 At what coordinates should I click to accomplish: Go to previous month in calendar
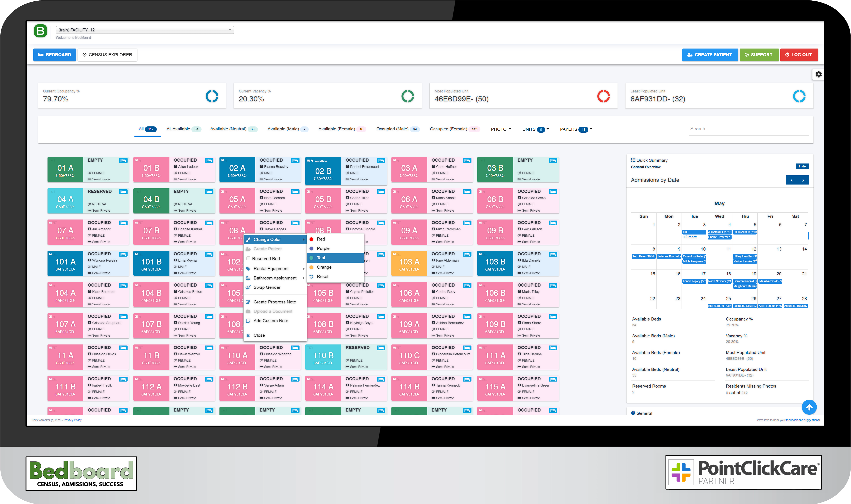(x=792, y=180)
